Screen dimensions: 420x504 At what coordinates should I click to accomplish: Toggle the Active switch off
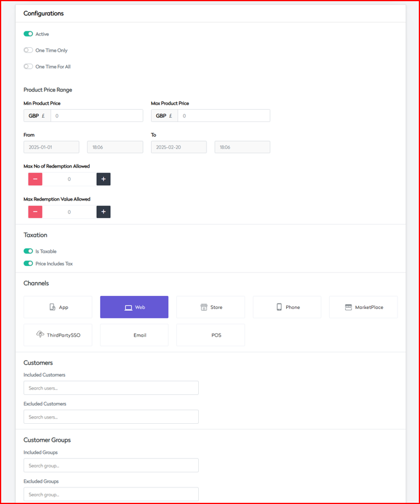point(28,34)
